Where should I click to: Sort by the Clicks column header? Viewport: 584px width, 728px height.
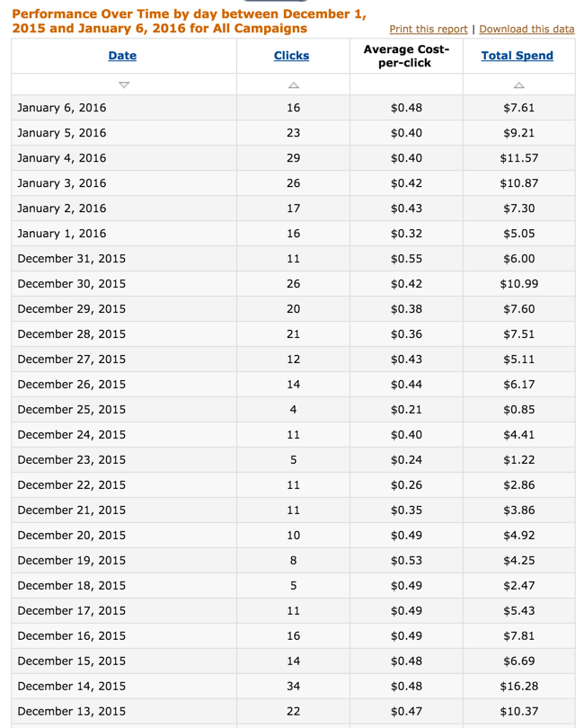291,56
